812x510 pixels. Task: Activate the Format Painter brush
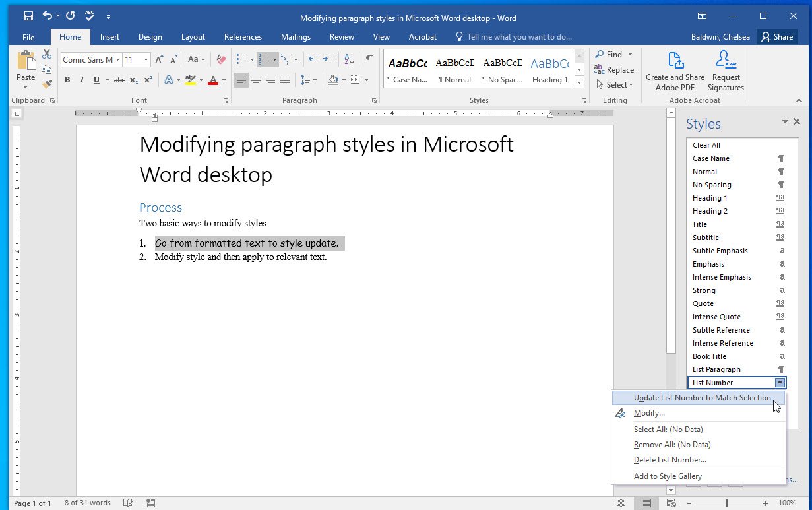[47, 84]
